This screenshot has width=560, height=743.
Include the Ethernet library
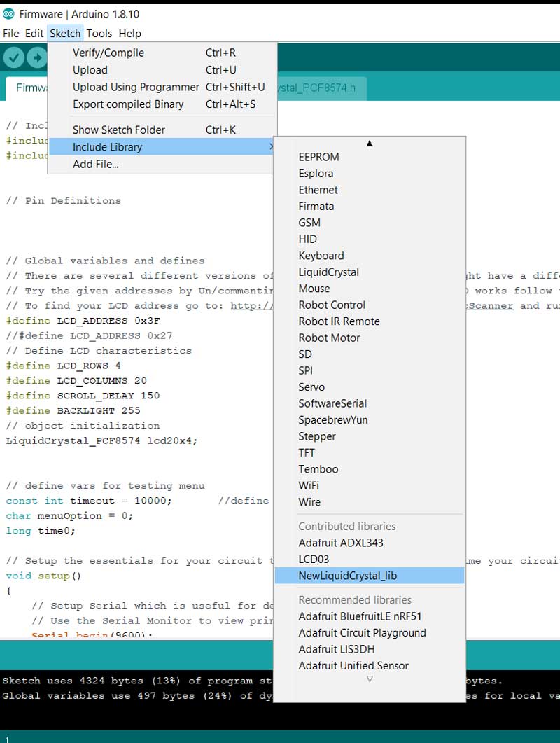pos(370,190)
